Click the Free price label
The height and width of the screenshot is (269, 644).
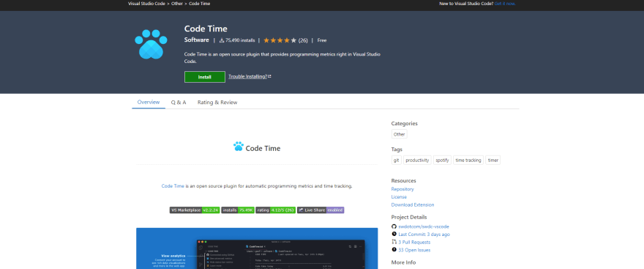point(322,40)
